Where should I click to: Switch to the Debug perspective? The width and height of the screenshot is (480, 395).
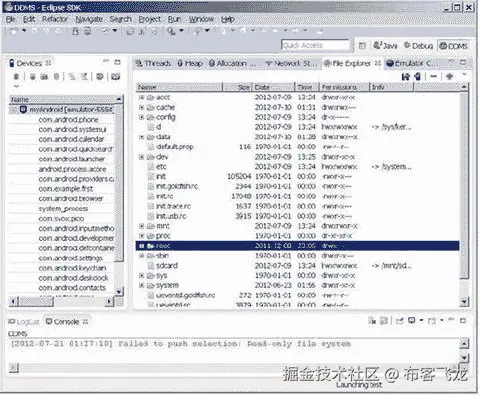coord(419,46)
